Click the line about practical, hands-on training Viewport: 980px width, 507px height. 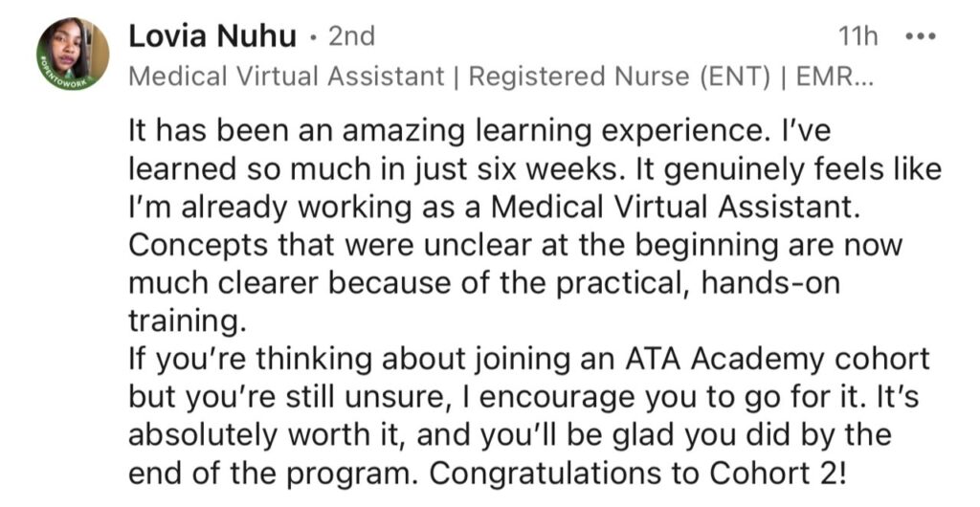pyautogui.click(x=483, y=283)
